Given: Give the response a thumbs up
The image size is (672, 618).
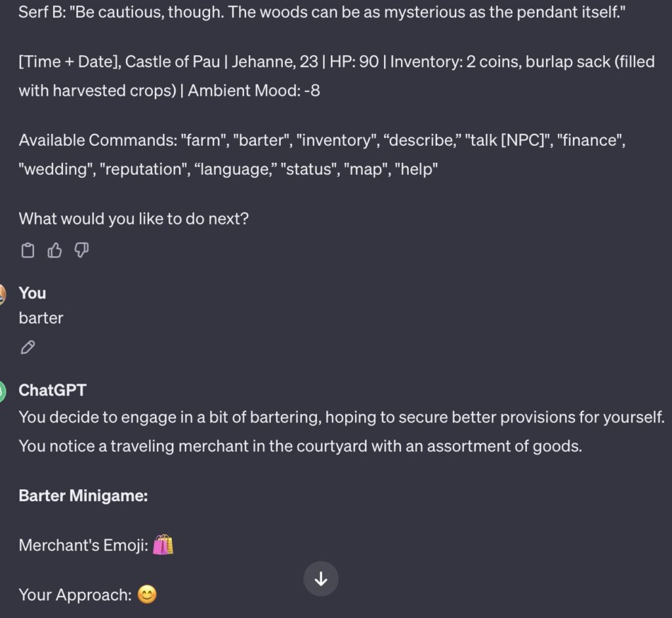Looking at the screenshot, I should pyautogui.click(x=54, y=250).
